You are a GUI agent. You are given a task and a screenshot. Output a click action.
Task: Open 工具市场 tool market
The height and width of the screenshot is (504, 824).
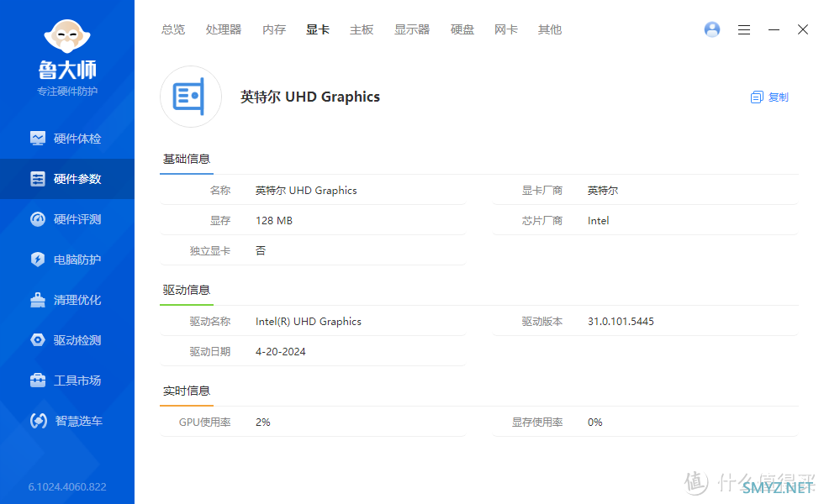pos(66,381)
